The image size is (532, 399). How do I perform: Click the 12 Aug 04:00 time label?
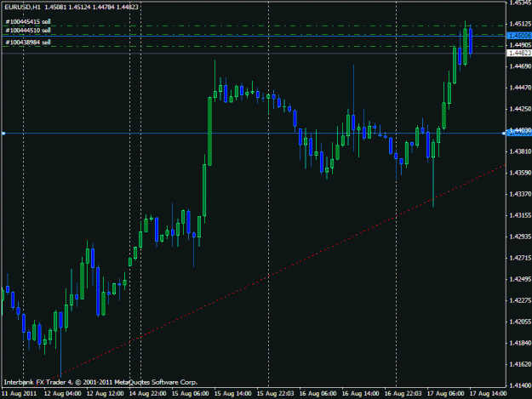62,393
